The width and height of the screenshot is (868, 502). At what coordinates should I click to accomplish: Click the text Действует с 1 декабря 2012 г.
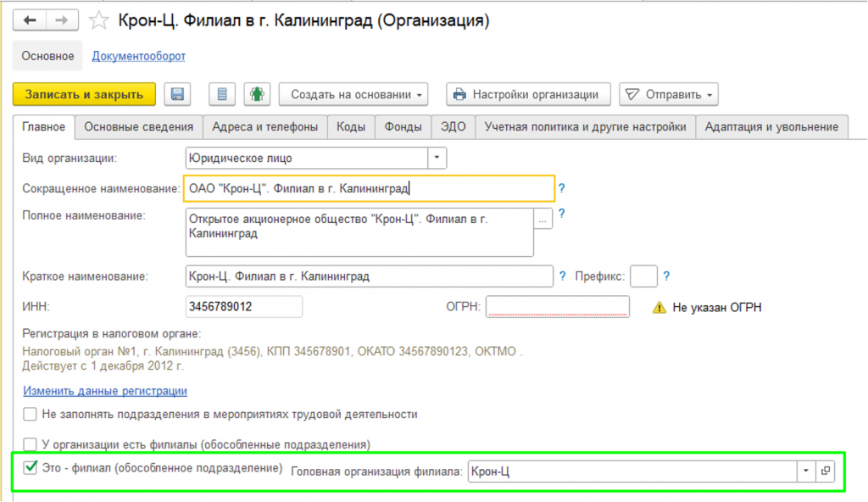[103, 365]
